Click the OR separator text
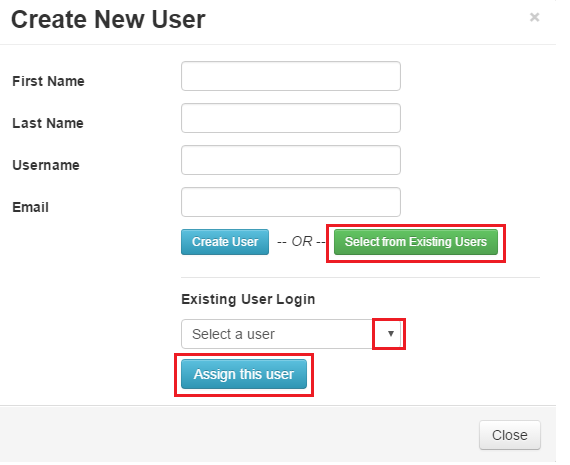 (301, 241)
